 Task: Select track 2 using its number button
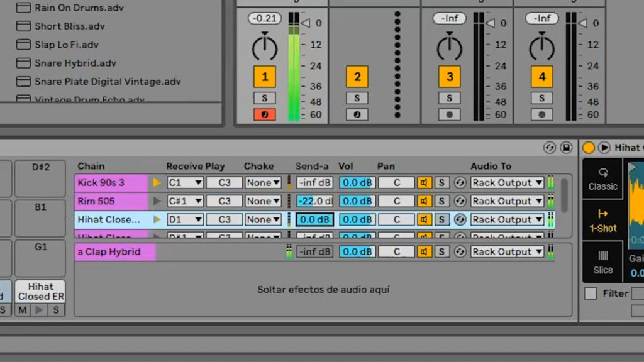click(357, 77)
